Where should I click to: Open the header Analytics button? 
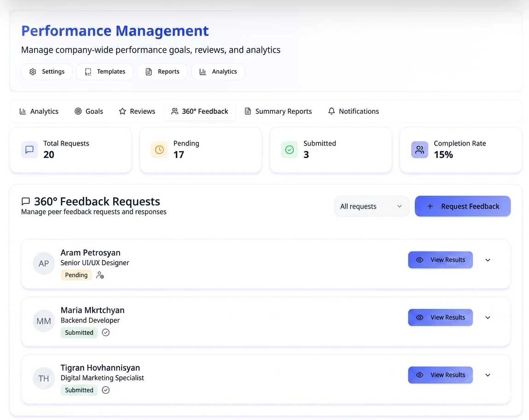click(218, 71)
